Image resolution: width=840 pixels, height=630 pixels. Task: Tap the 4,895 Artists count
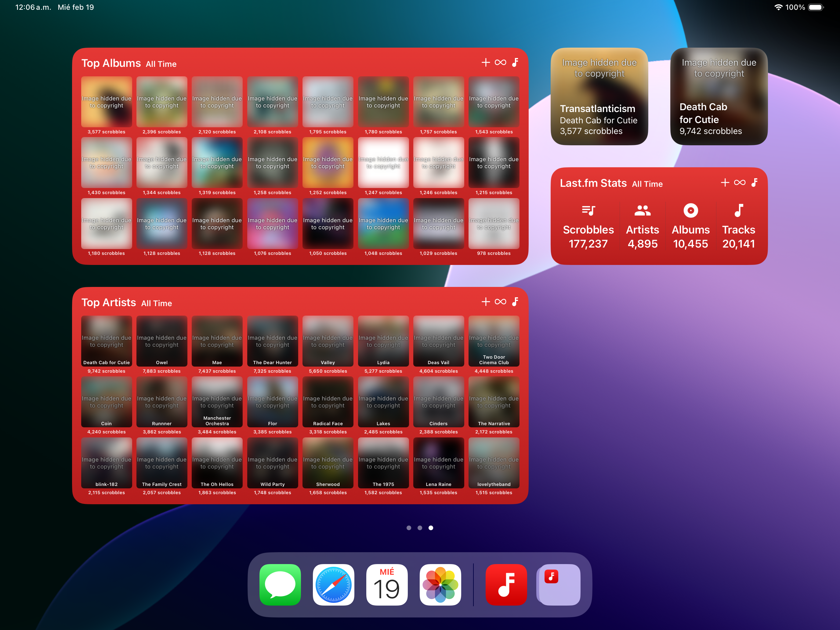pyautogui.click(x=643, y=244)
